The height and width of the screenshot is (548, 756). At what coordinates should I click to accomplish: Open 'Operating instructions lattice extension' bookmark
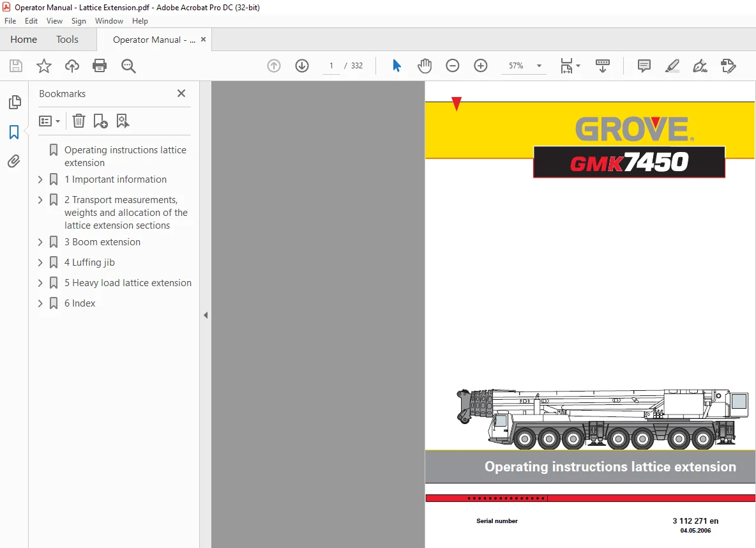(125, 156)
